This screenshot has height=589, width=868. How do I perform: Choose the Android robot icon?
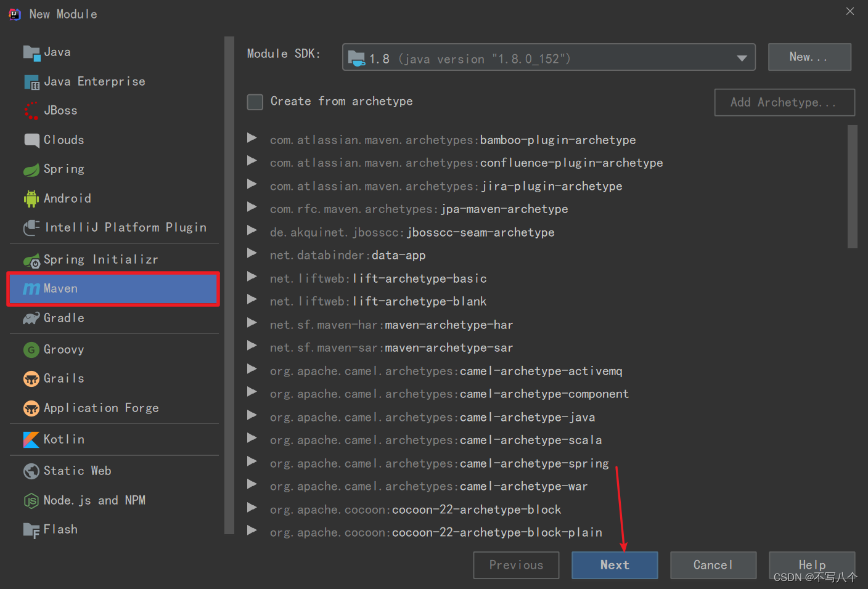31,198
